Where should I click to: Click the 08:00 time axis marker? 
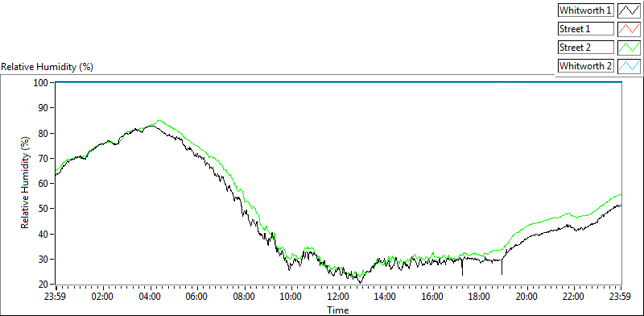click(x=245, y=297)
